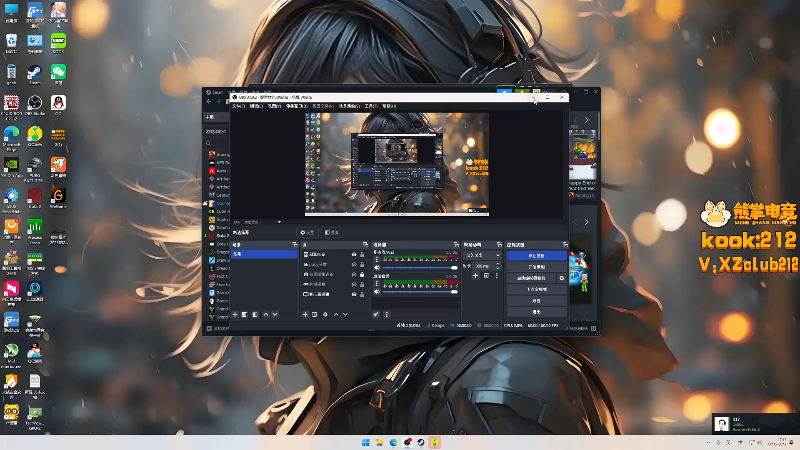Click the gear Properties button above the docks

coord(307,233)
